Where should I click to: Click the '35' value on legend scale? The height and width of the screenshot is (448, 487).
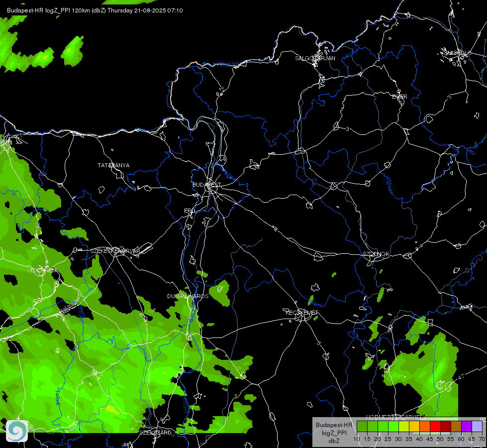click(409, 440)
